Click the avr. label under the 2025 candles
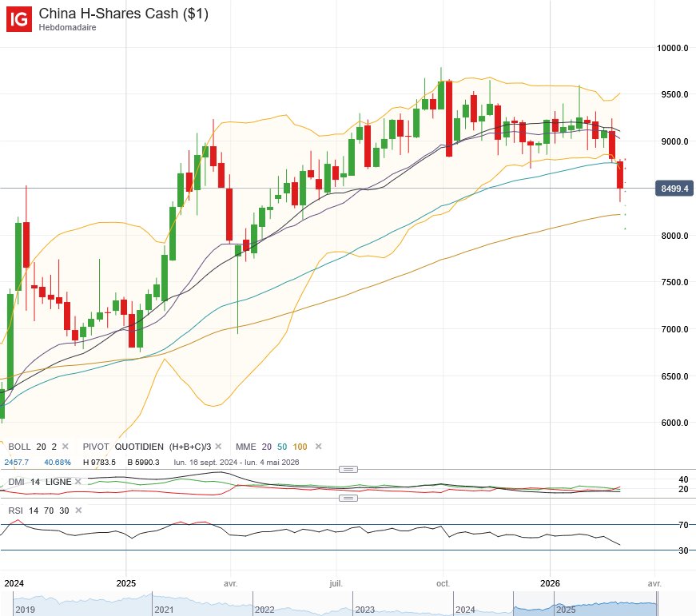The width and height of the screenshot is (696, 616). [230, 583]
